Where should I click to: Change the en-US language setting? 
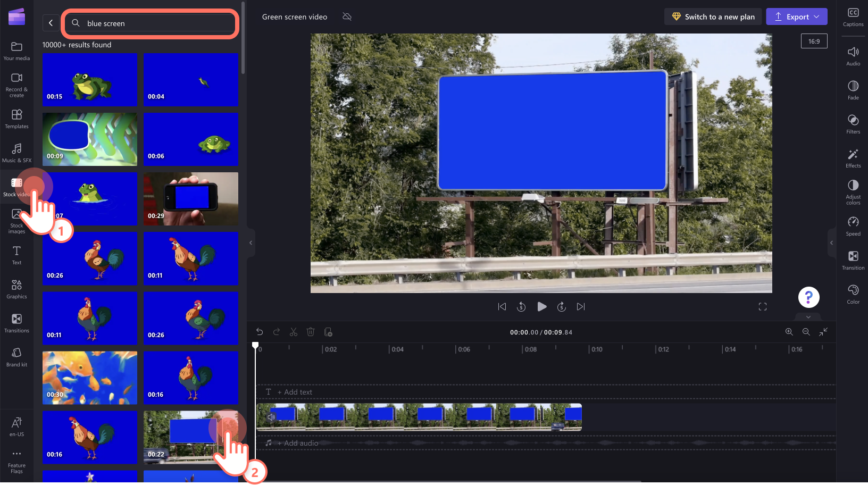pyautogui.click(x=16, y=427)
